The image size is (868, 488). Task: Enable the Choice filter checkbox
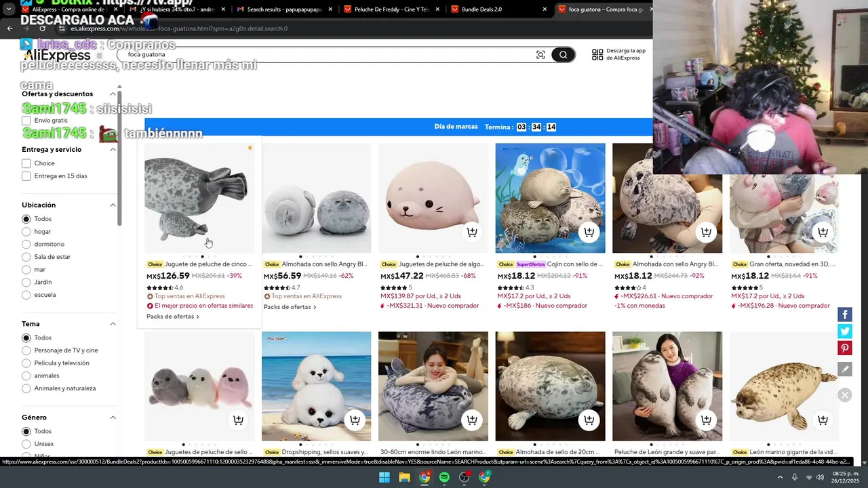[x=26, y=163]
